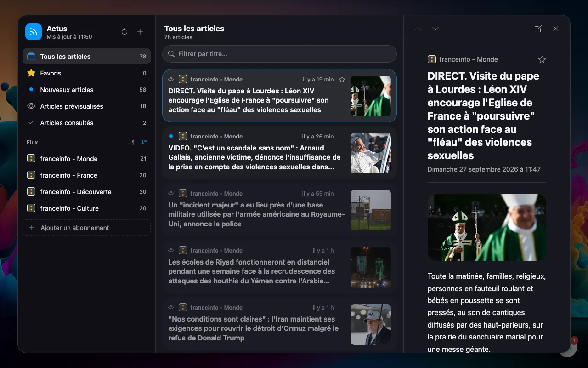The image size is (588, 368).
Task: Sort feeds alphabetically with the A-Z icon
Action: (x=132, y=142)
